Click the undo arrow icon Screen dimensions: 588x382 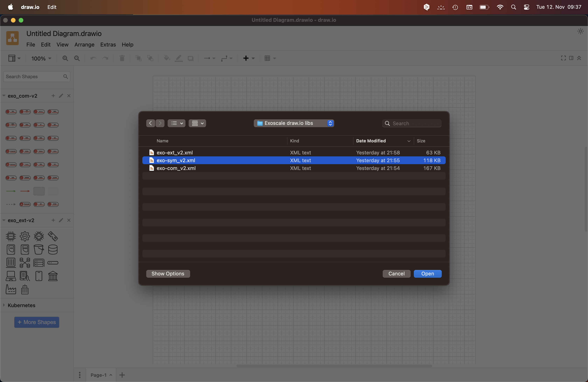pos(93,58)
